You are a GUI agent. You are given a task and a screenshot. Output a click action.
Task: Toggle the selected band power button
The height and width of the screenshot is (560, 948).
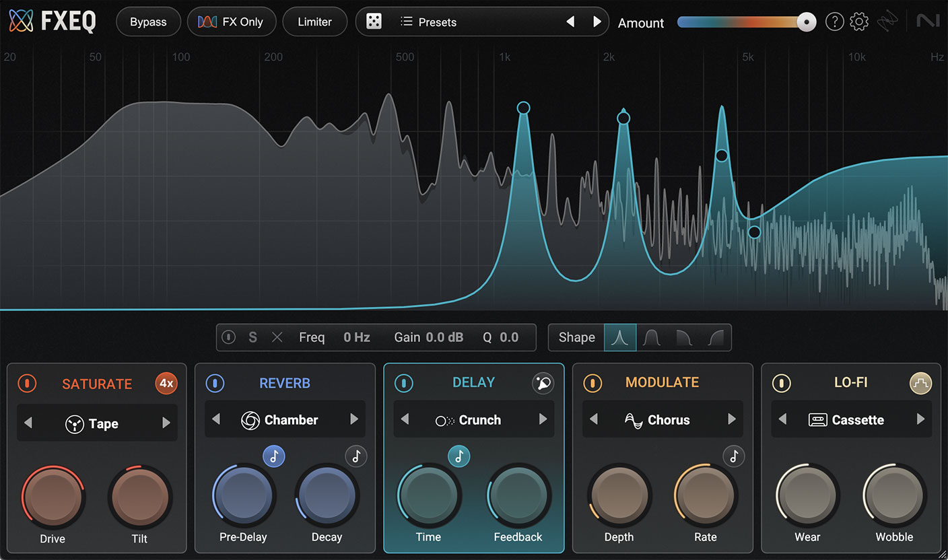pyautogui.click(x=228, y=337)
